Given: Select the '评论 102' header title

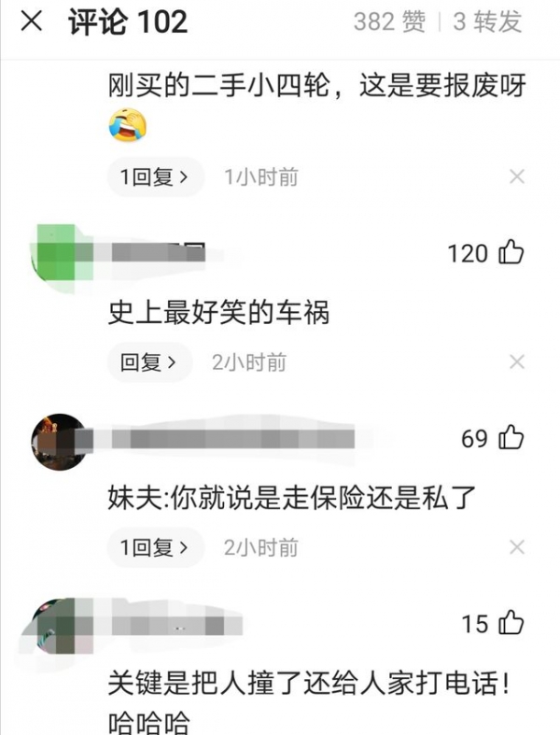Looking at the screenshot, I should (x=128, y=22).
